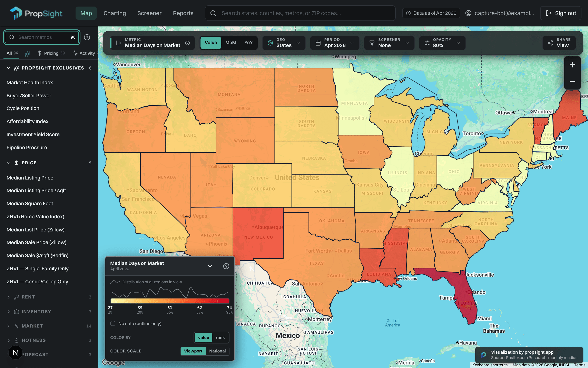This screenshot has width=588, height=368.
Task: Click the distribution line chart icon in legend
Action: 115,282
